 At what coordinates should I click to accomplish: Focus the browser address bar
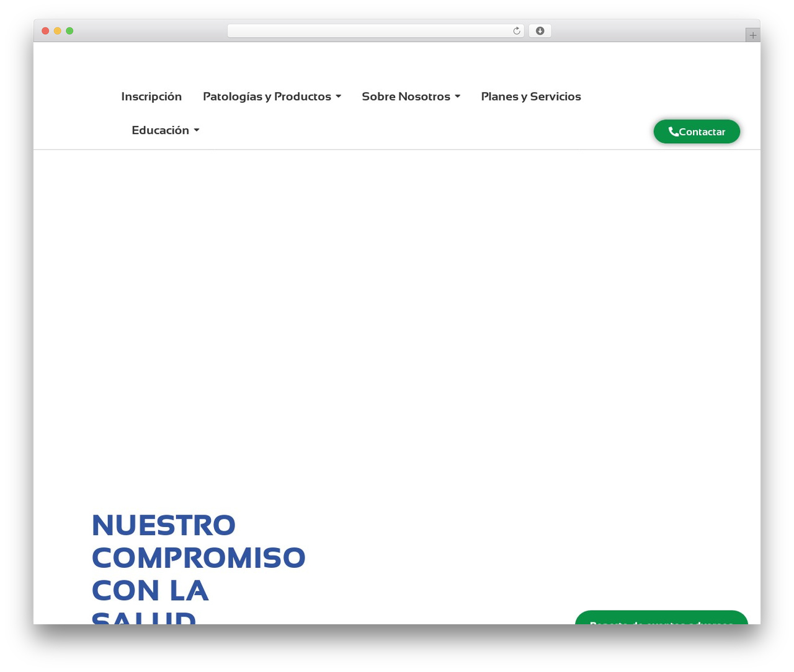376,31
